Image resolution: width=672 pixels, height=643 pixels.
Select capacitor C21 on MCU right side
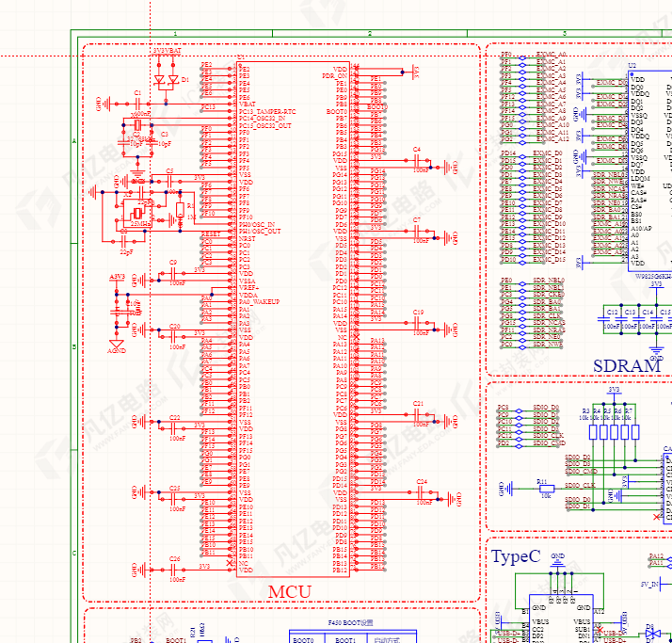417,414
